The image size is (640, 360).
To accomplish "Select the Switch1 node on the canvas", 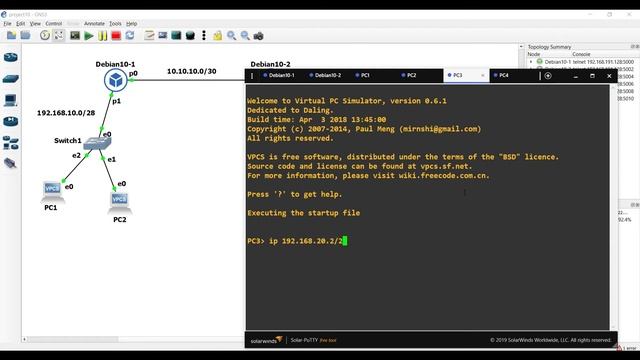I will (x=97, y=143).
